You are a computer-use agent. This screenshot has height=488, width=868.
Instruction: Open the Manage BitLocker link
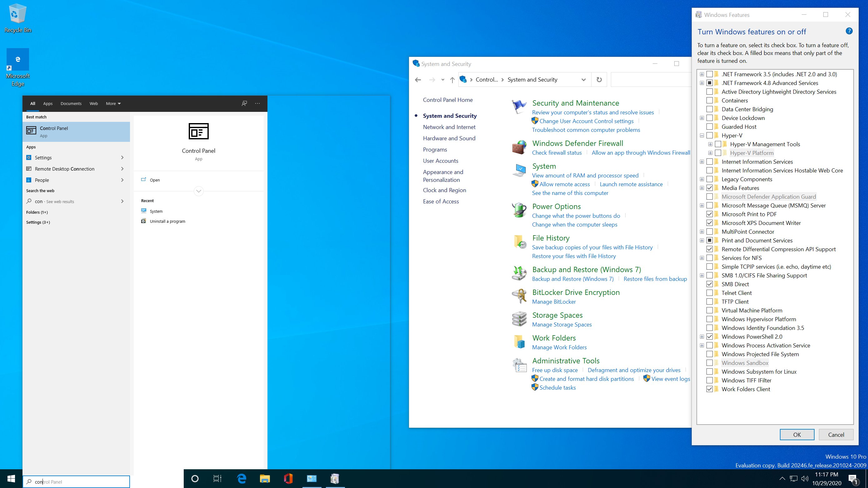(x=554, y=301)
